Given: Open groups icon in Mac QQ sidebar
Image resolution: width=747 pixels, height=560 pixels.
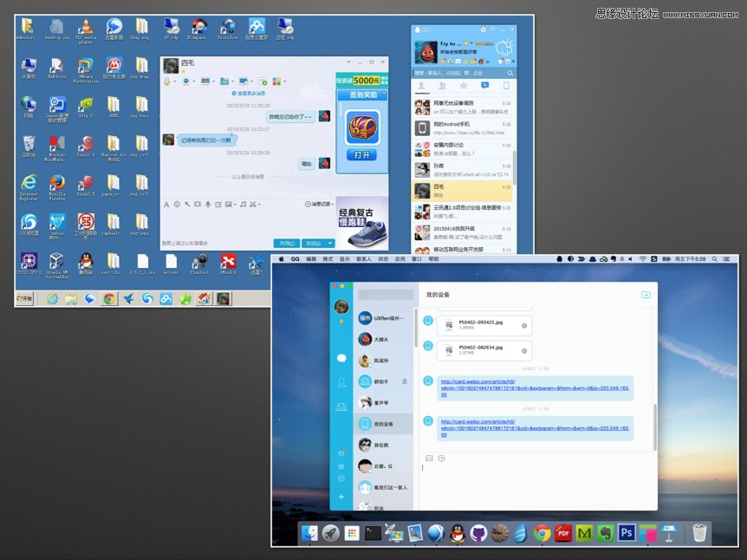Looking at the screenshot, I should (341, 407).
